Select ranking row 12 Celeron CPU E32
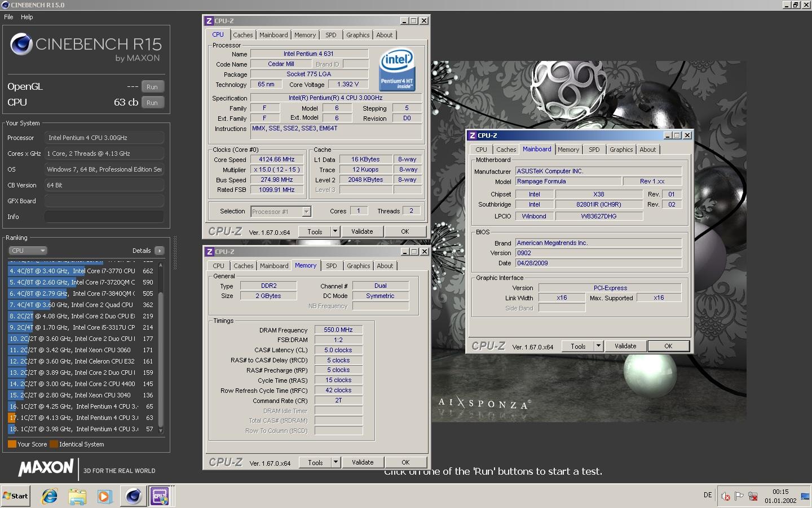Viewport: 812px width, 508px height. click(81, 361)
